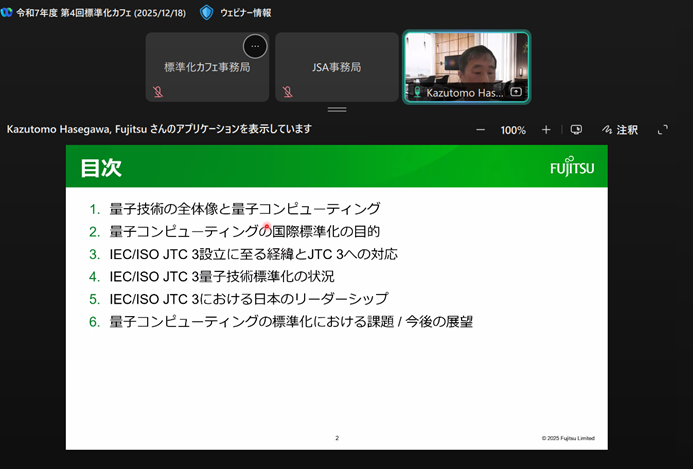The image size is (693, 469).
Task: Click the FUJITSU logo on the slide
Action: pos(572,167)
